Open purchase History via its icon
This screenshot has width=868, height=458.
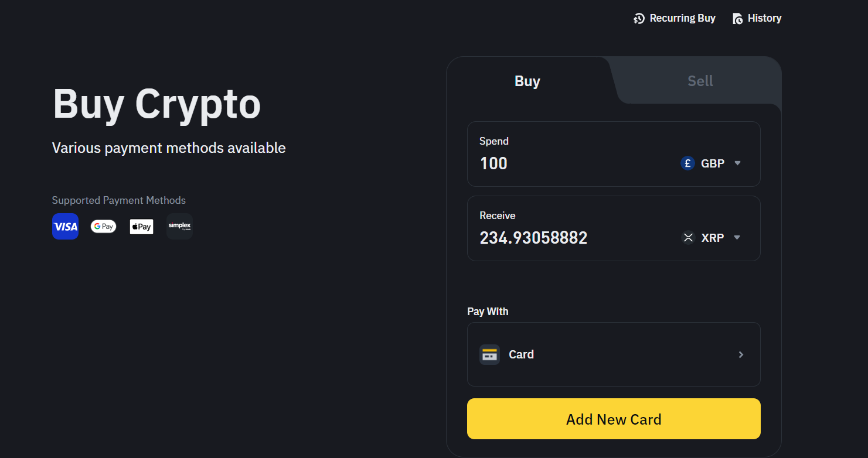(x=737, y=18)
